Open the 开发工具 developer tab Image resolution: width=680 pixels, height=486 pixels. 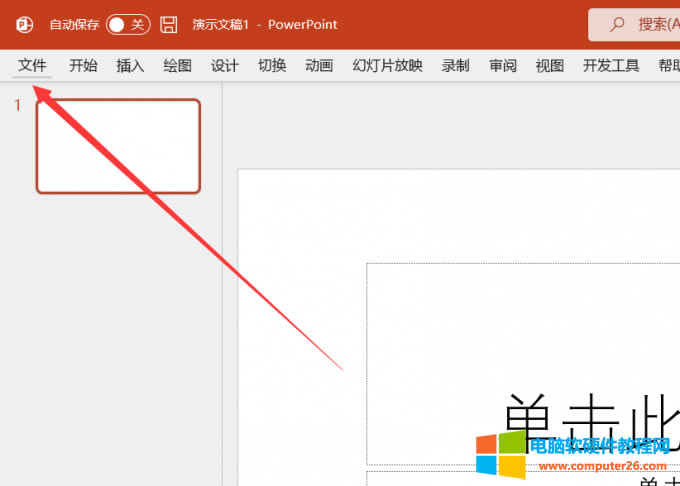tap(611, 66)
